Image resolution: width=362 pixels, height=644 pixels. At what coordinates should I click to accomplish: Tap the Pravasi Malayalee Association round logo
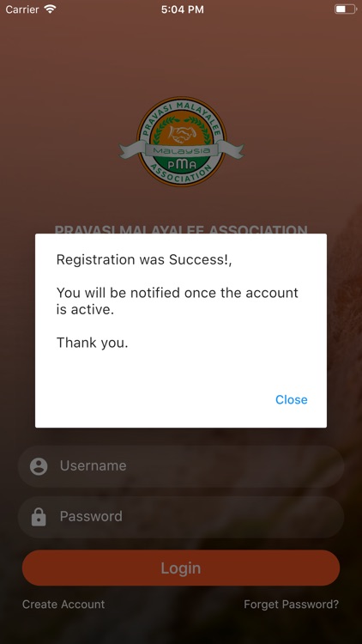click(x=181, y=142)
